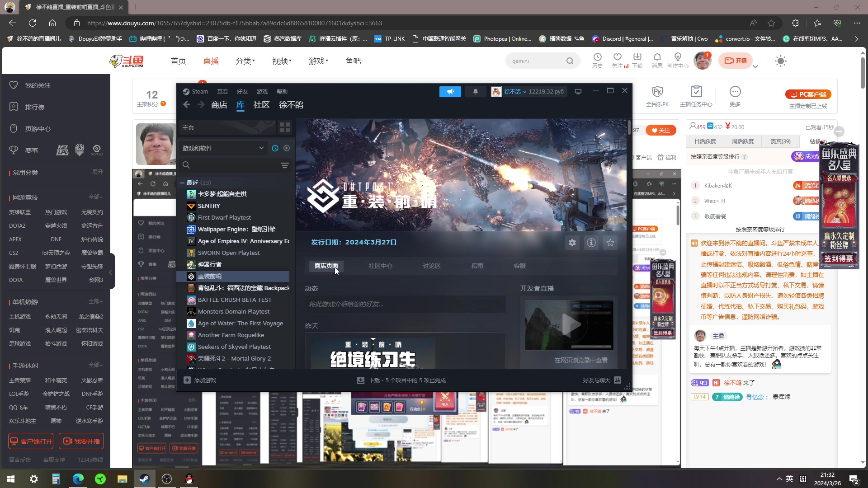
Task: Open 好友与聊天 in Steam
Action: (x=602, y=380)
